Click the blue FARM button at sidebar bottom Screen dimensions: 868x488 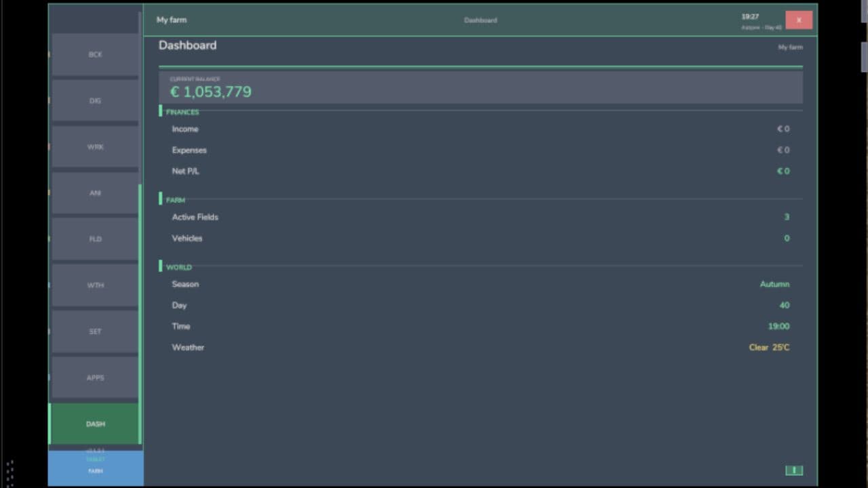tap(96, 468)
